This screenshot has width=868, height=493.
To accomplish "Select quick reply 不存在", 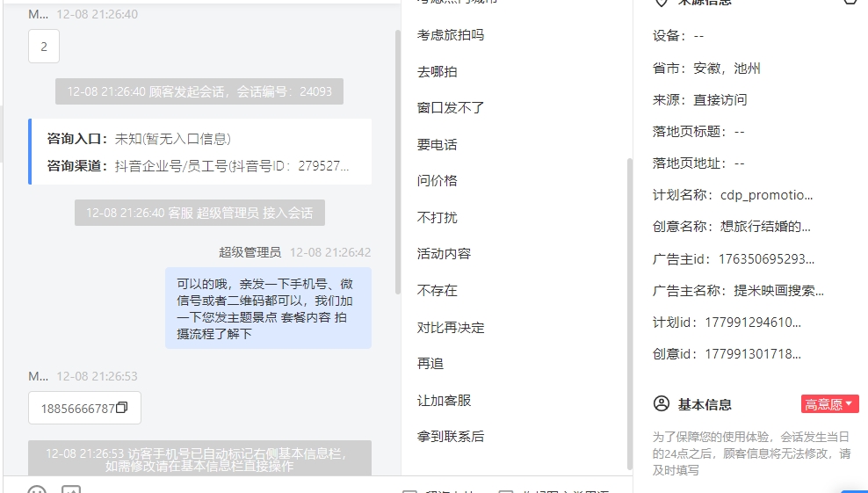I will pos(437,290).
